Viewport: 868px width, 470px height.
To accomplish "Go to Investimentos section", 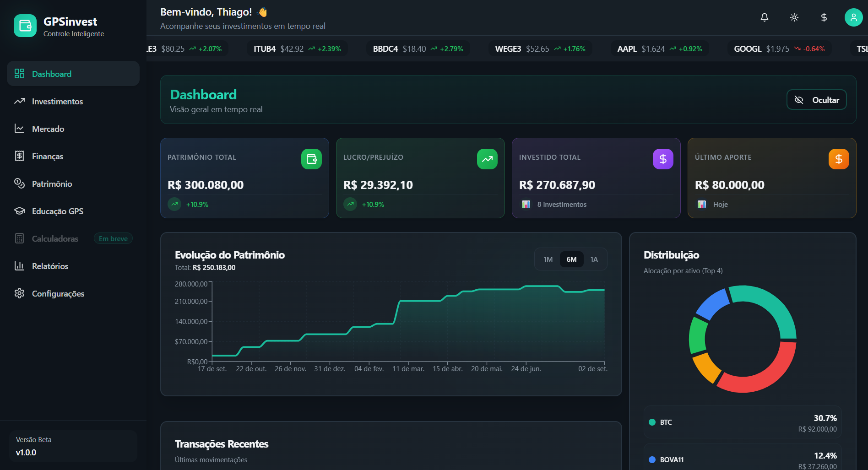I will pos(73,101).
